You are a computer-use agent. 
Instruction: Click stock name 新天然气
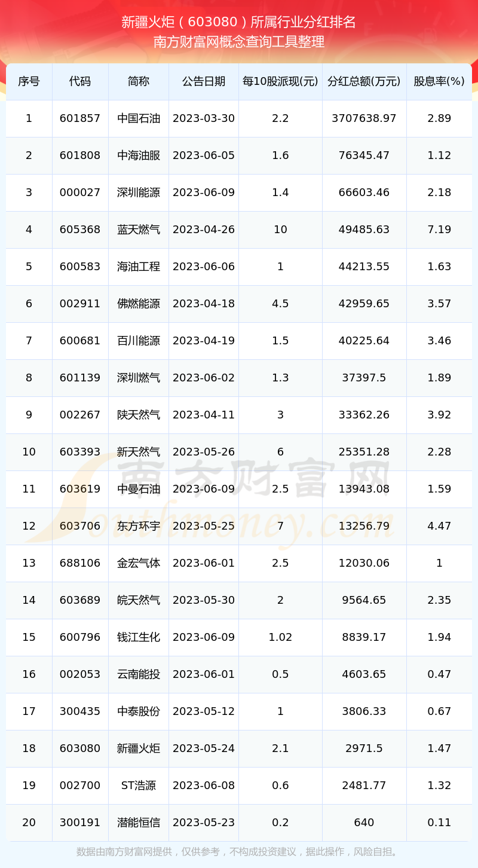coord(139,452)
